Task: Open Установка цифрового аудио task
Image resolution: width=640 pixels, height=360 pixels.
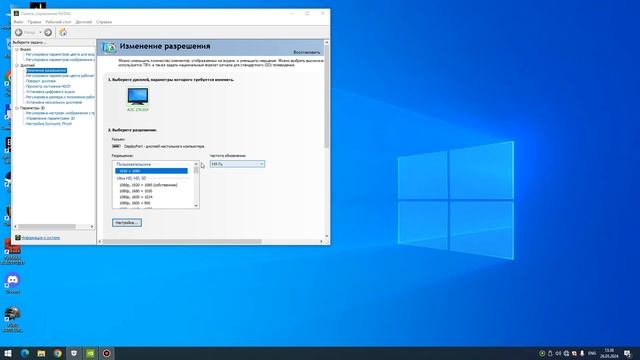Action: click(50, 92)
